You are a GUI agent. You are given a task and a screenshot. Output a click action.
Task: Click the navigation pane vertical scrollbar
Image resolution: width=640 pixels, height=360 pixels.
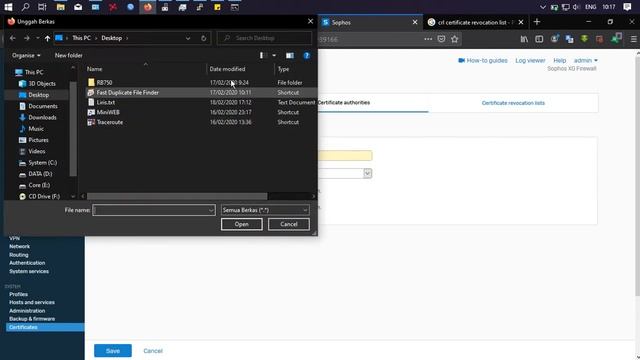pyautogui.click(x=73, y=129)
